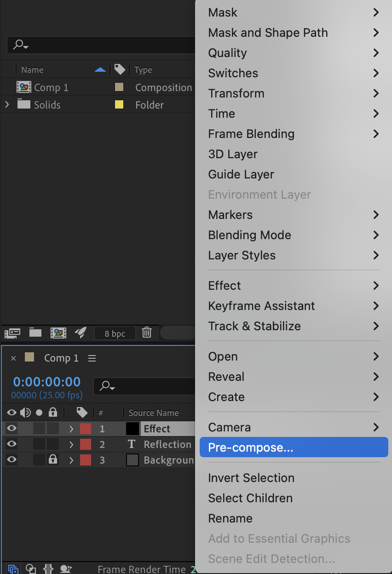Expand the Reflection layer properties

71,445
